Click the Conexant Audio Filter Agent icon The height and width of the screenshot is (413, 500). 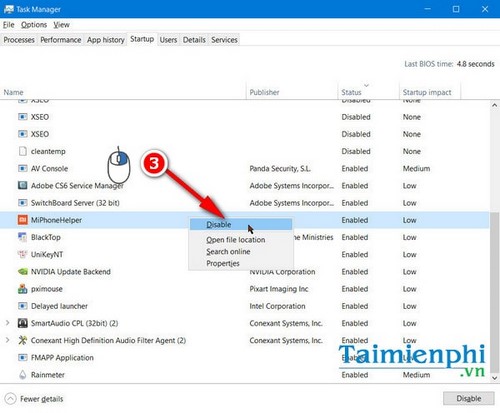(x=22, y=340)
